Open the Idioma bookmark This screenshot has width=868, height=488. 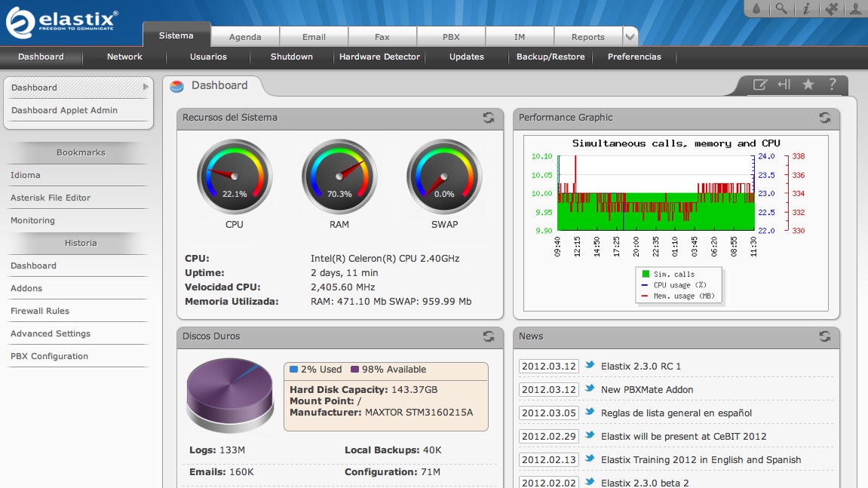(x=26, y=175)
